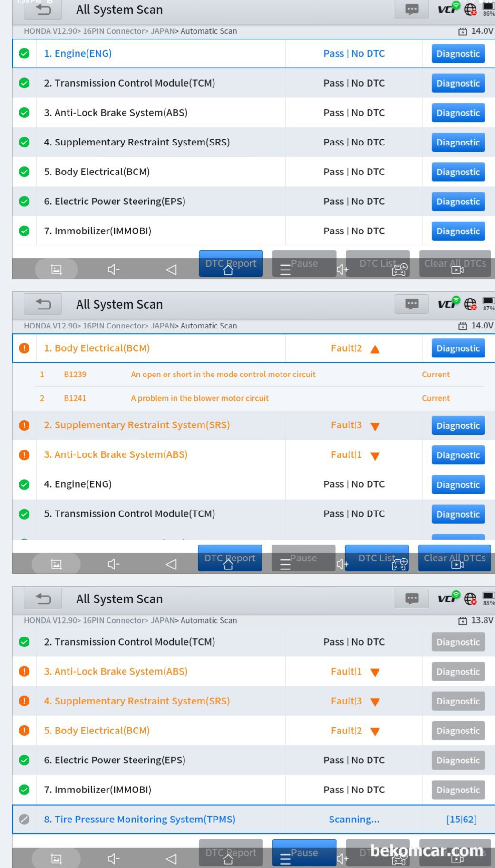Tap the JAPAN breadcrumb in the middle panel

[163, 326]
